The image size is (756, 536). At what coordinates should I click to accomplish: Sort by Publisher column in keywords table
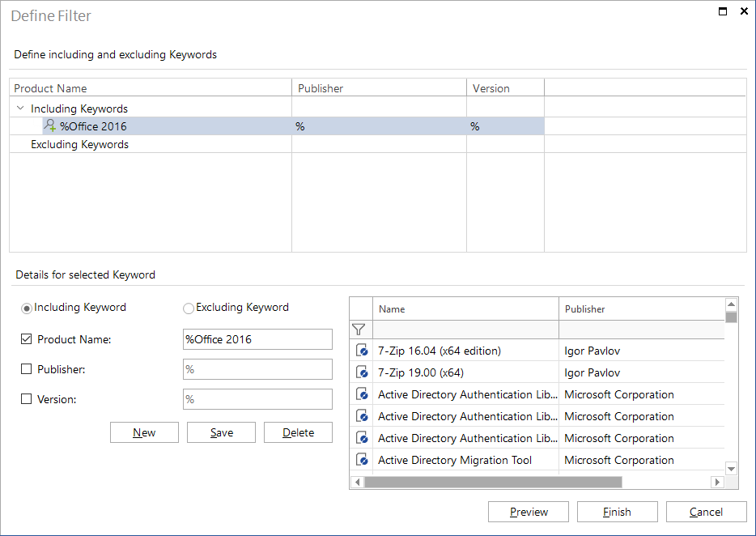click(x=379, y=88)
